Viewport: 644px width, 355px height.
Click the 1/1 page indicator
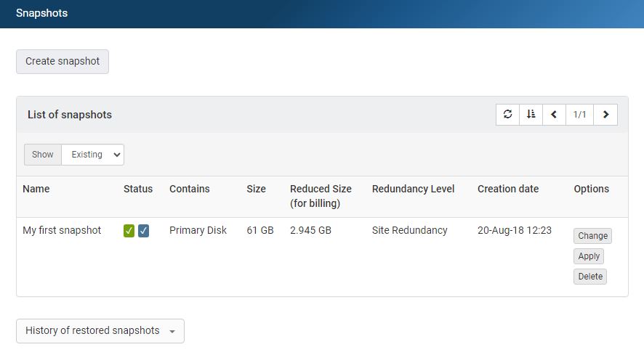[x=579, y=115]
